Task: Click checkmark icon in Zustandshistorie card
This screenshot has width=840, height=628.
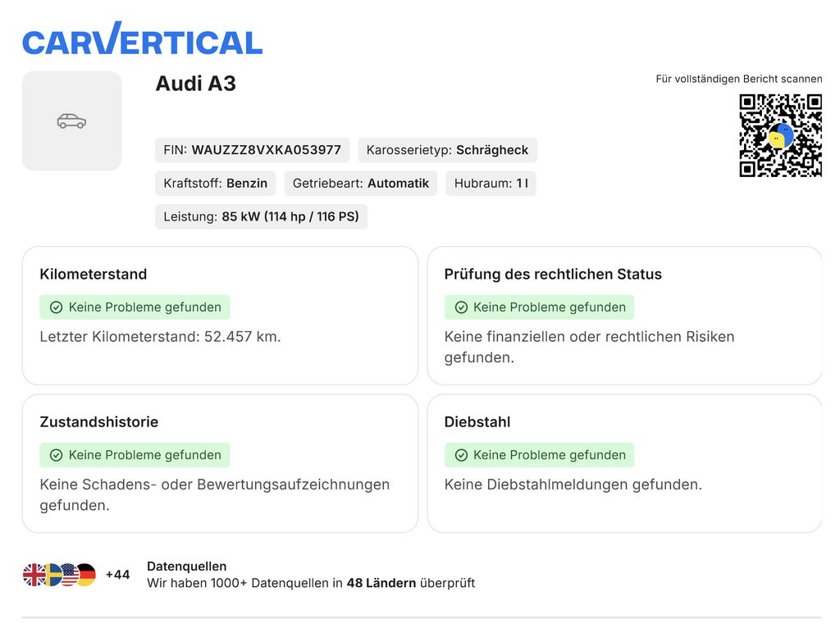Action: tap(57, 455)
